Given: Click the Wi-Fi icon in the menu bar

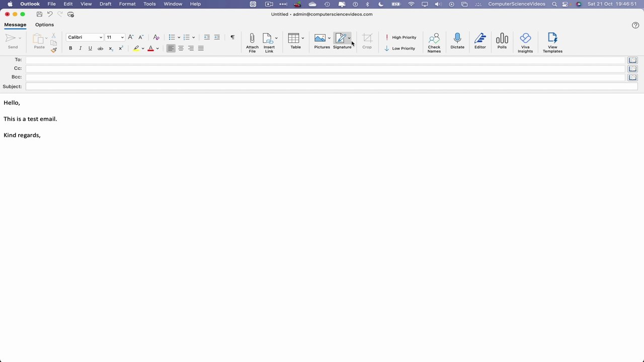Looking at the screenshot, I should tap(412, 4).
